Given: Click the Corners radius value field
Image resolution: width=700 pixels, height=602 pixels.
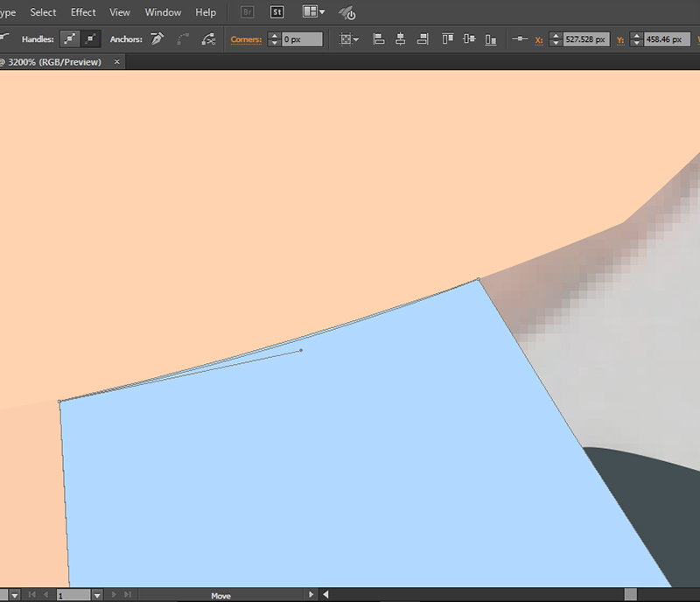Looking at the screenshot, I should pos(302,39).
